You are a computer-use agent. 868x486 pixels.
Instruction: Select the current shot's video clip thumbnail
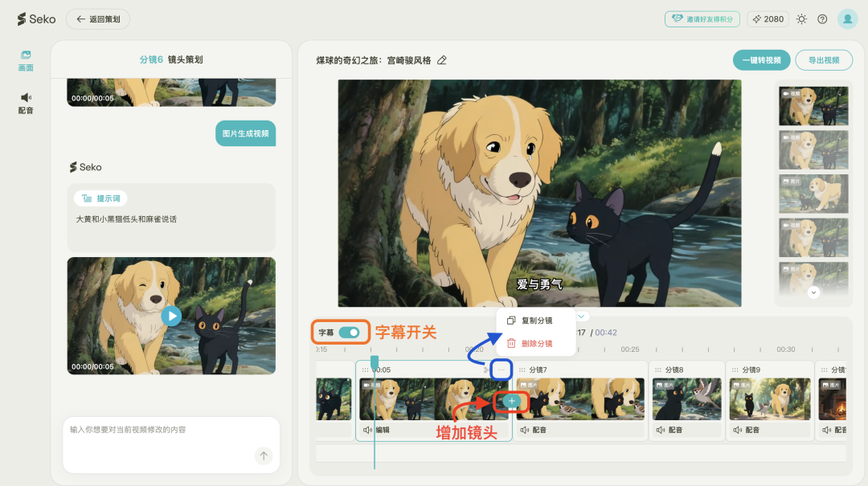point(433,399)
